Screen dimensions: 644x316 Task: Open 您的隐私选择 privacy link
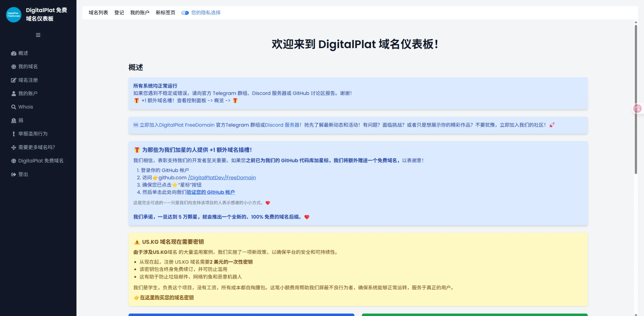tap(206, 12)
